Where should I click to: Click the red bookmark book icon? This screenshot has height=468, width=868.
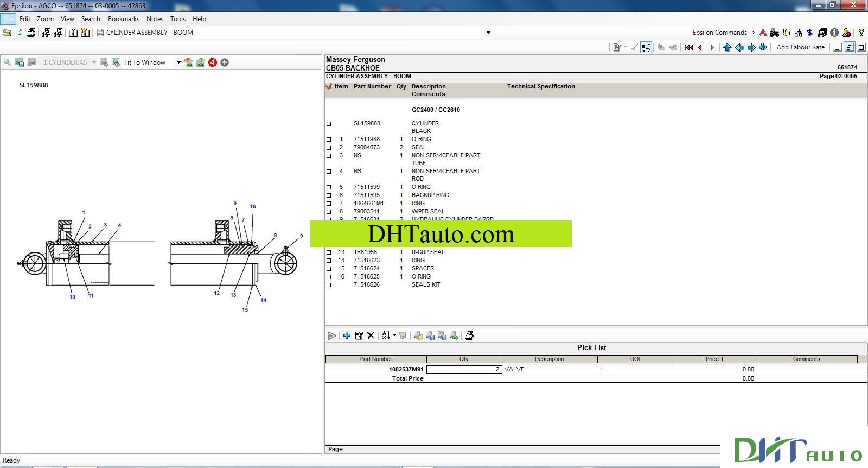click(73, 33)
